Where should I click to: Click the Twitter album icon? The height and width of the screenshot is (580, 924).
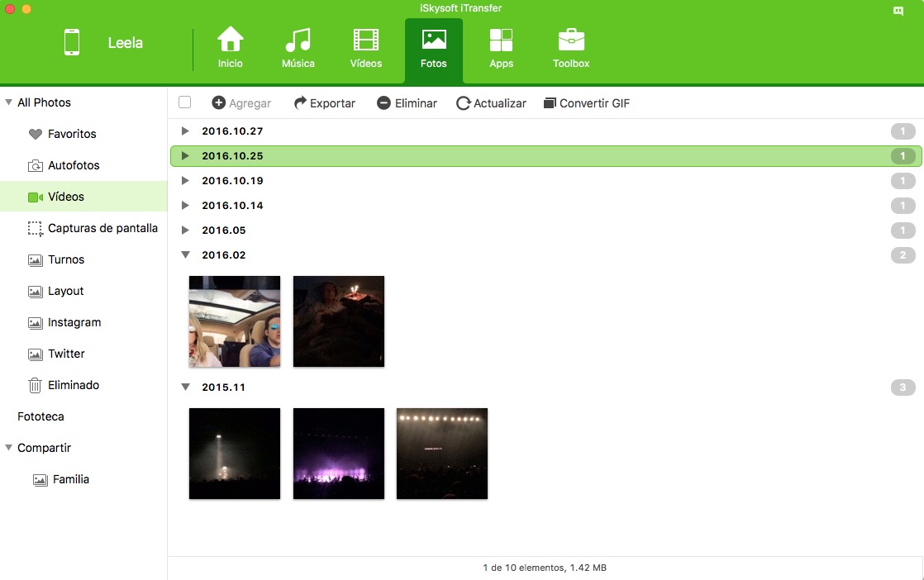pyautogui.click(x=36, y=354)
